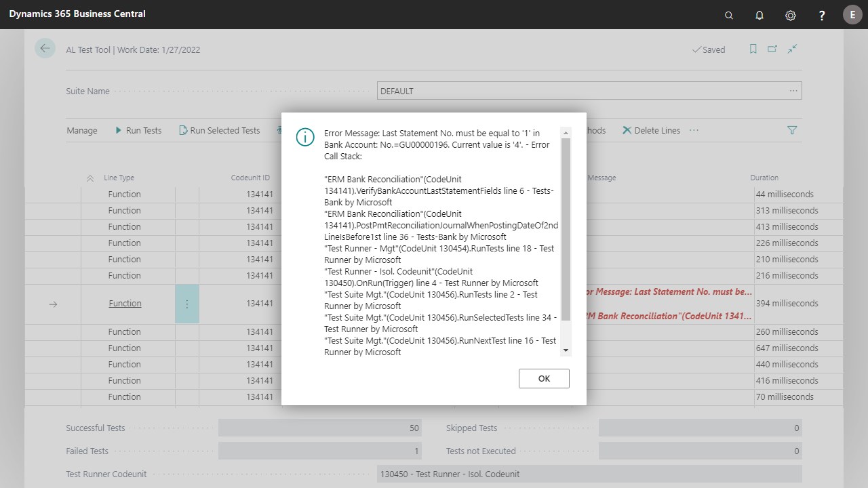Screen dimensions: 868x488
Task: Click the Duration column header
Action: click(x=764, y=178)
